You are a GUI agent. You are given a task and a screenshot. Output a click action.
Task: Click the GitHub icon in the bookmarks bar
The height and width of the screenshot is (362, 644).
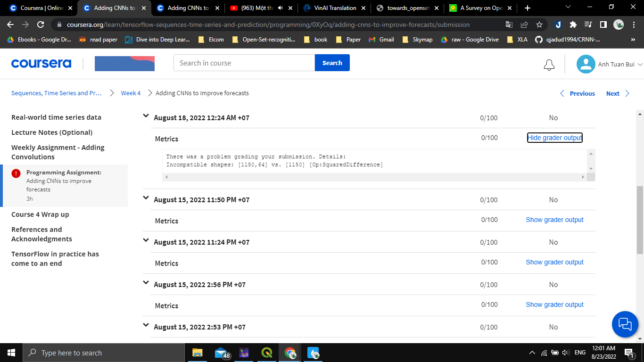click(x=539, y=40)
